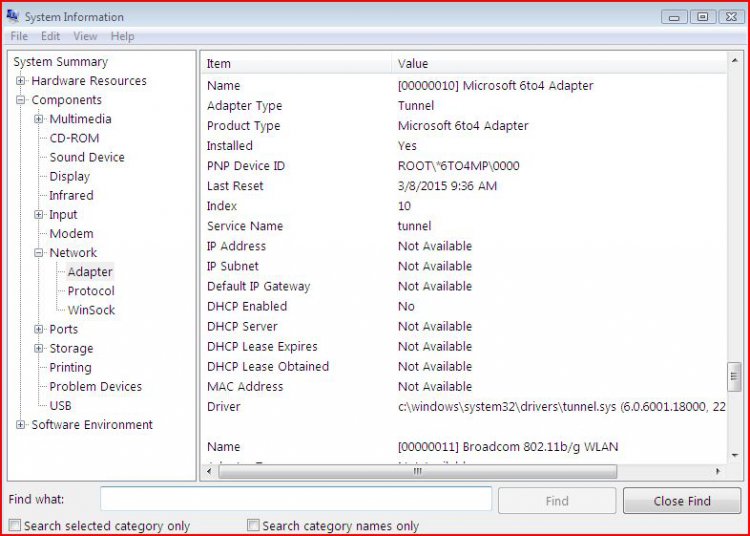The image size is (750, 536).
Task: Select the PNP Device ID row
Action: (463, 166)
